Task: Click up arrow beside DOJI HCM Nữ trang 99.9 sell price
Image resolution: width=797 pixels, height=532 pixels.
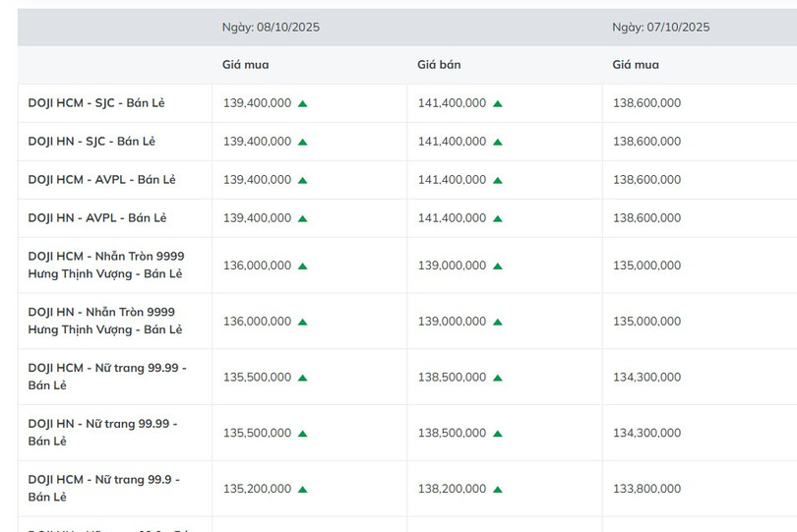Action: point(498,490)
